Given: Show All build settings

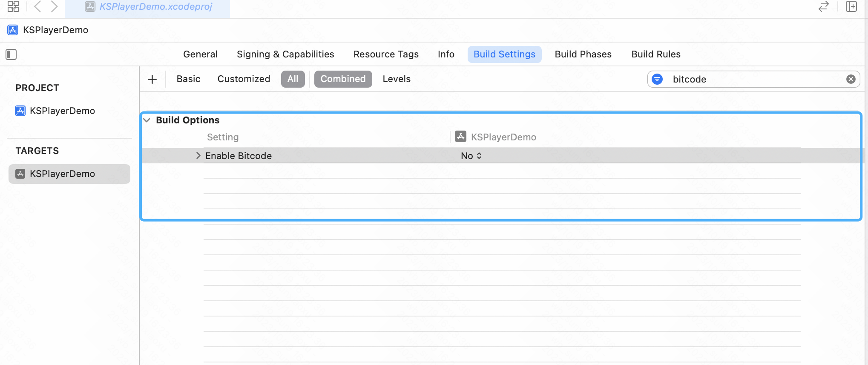Looking at the screenshot, I should (293, 79).
